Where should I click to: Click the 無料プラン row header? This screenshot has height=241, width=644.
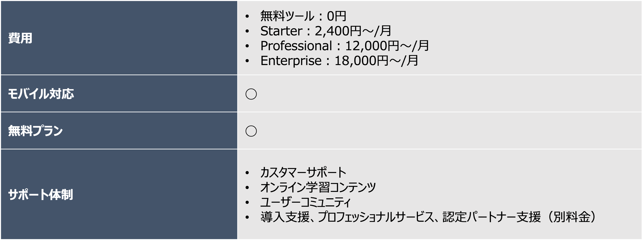coord(35,131)
